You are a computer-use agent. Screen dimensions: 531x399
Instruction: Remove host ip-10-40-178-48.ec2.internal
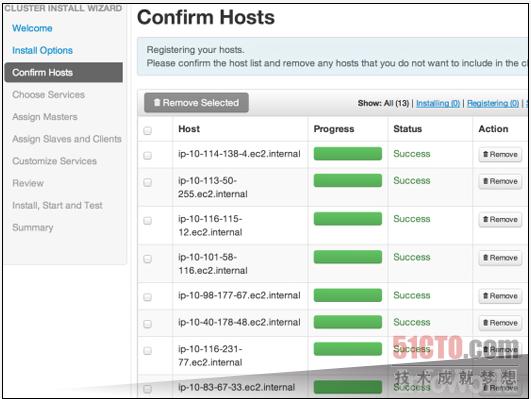point(500,323)
